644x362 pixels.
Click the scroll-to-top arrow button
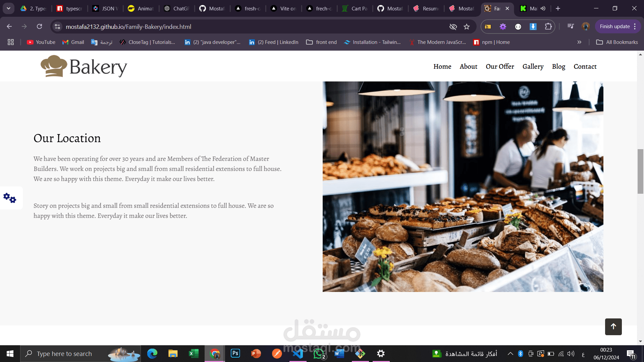click(613, 326)
